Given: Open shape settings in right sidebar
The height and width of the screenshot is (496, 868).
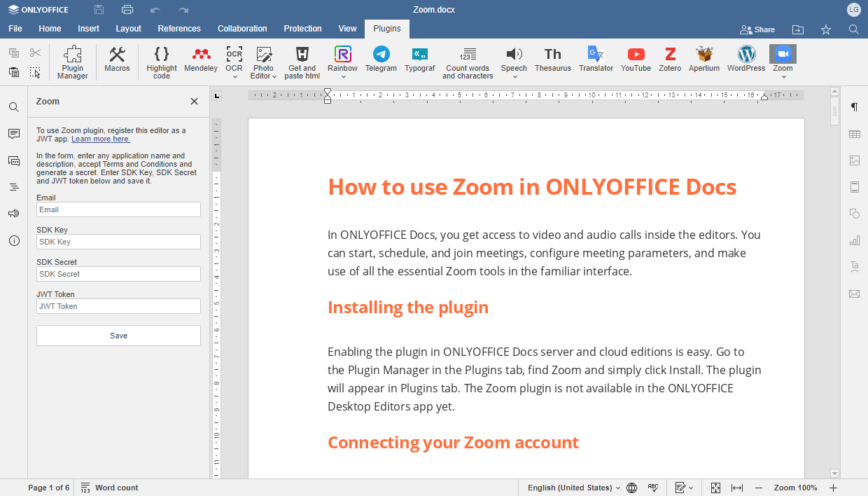Looking at the screenshot, I should pos(854,214).
